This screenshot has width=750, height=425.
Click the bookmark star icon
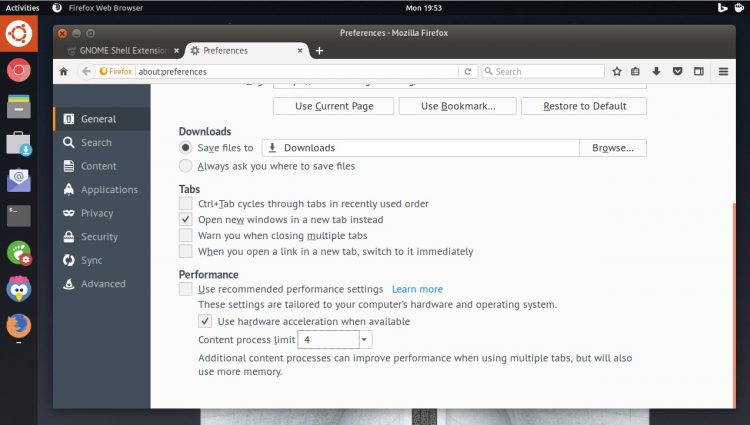(617, 71)
